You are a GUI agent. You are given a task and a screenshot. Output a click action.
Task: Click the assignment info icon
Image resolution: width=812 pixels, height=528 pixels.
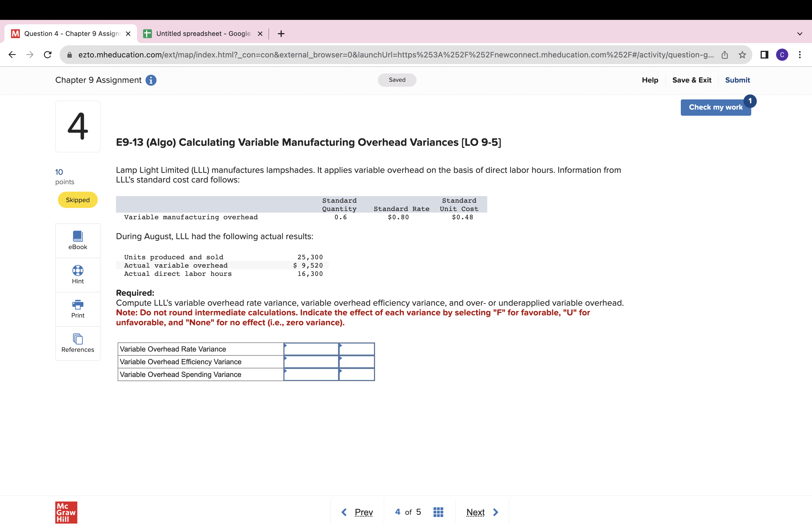(x=151, y=80)
